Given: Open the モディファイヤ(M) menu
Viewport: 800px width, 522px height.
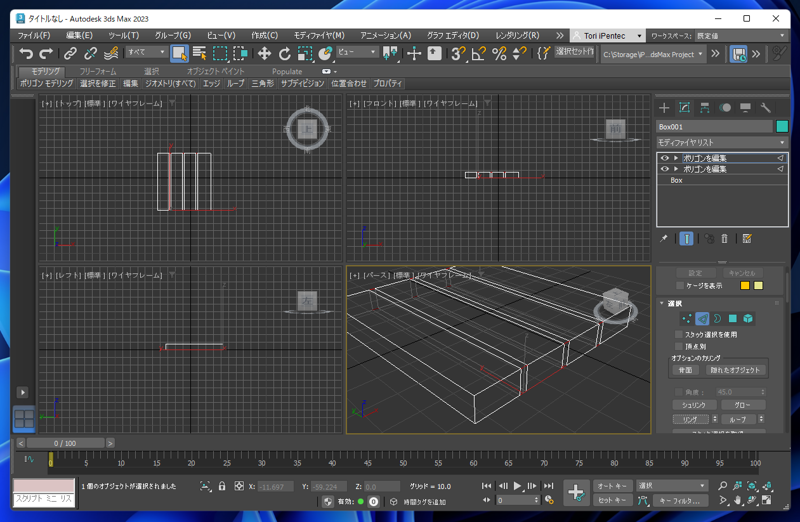Looking at the screenshot, I should tap(319, 35).
